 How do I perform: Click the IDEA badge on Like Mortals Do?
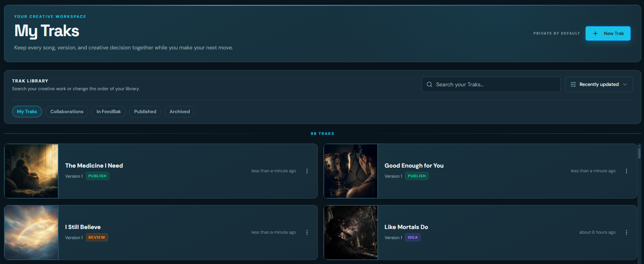coord(413,238)
